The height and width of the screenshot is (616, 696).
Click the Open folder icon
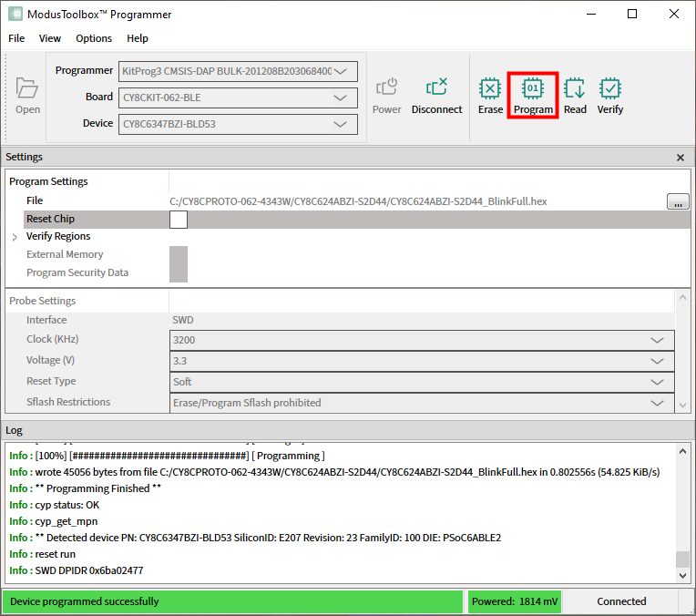27,88
